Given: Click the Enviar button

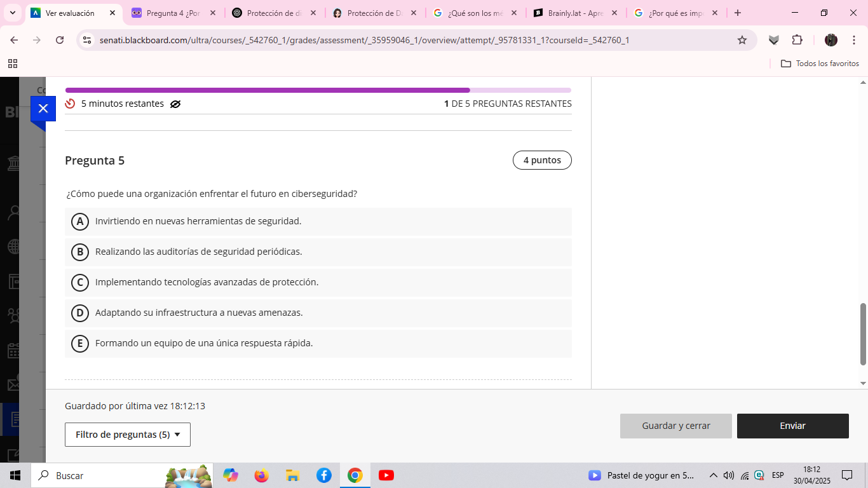Looking at the screenshot, I should 793,426.
